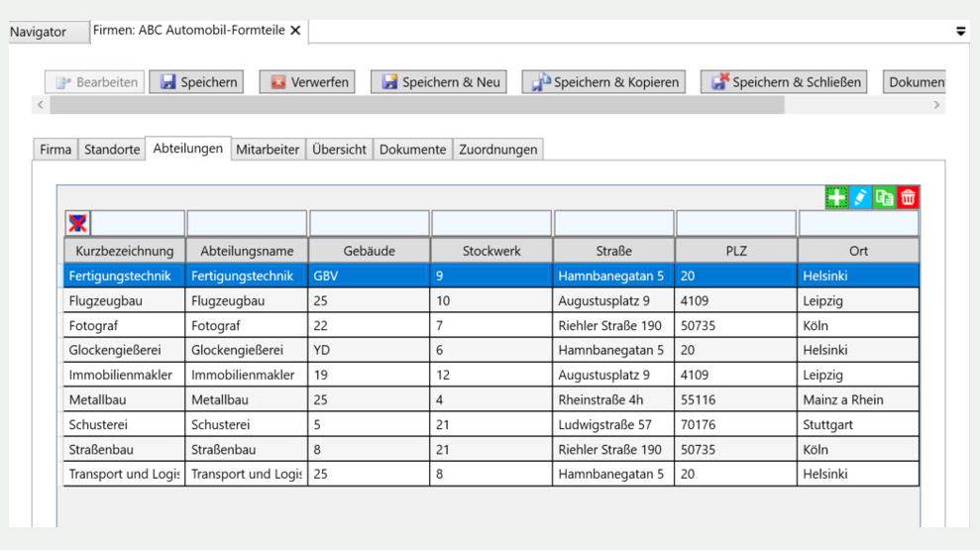Click Speichern & Schließen button
This screenshot has height=552, width=980.
point(784,82)
